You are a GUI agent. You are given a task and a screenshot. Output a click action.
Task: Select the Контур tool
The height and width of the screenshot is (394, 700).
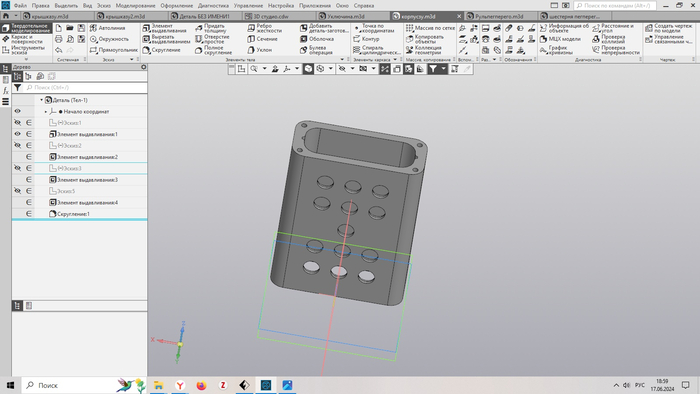(x=366, y=39)
